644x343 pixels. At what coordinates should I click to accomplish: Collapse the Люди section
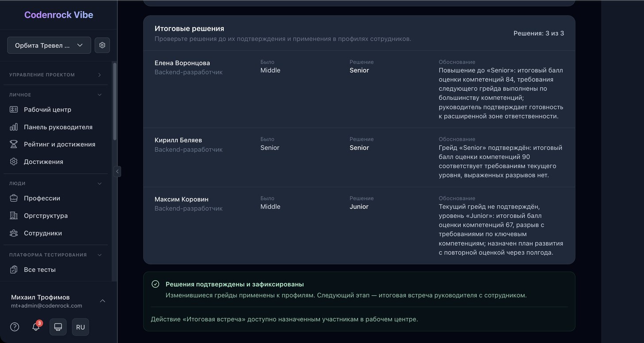tap(56, 183)
